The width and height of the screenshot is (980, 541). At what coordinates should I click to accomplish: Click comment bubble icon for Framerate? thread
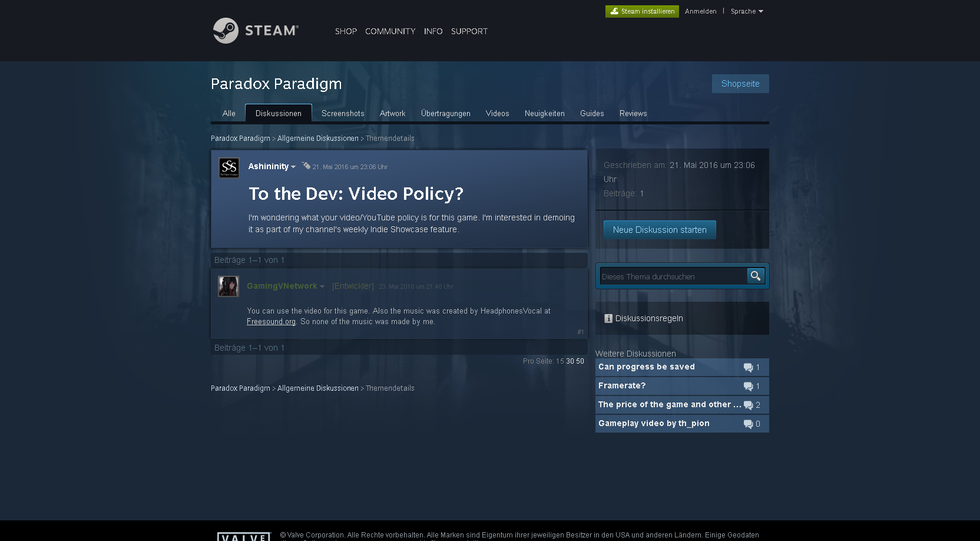pos(748,387)
